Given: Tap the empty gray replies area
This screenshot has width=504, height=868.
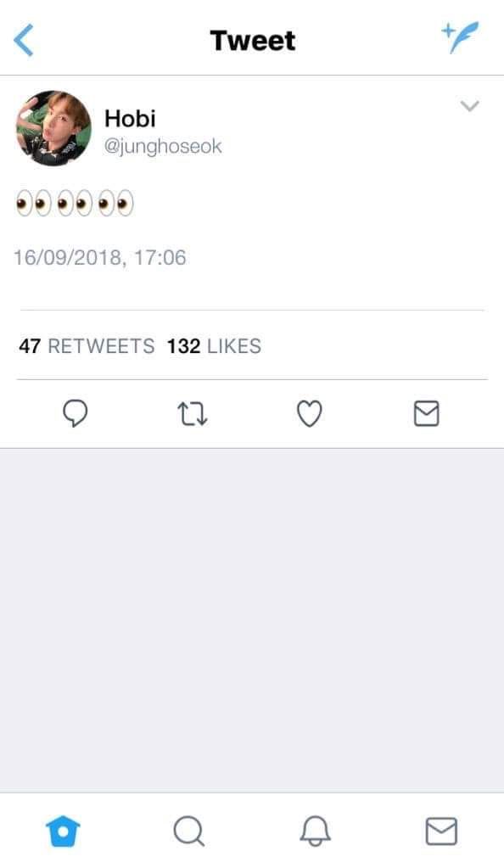Looking at the screenshot, I should [x=252, y=620].
